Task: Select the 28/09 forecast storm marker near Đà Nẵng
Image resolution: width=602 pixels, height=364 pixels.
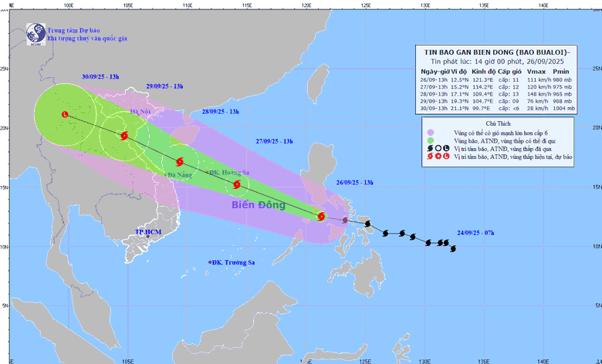Action: tap(180, 162)
